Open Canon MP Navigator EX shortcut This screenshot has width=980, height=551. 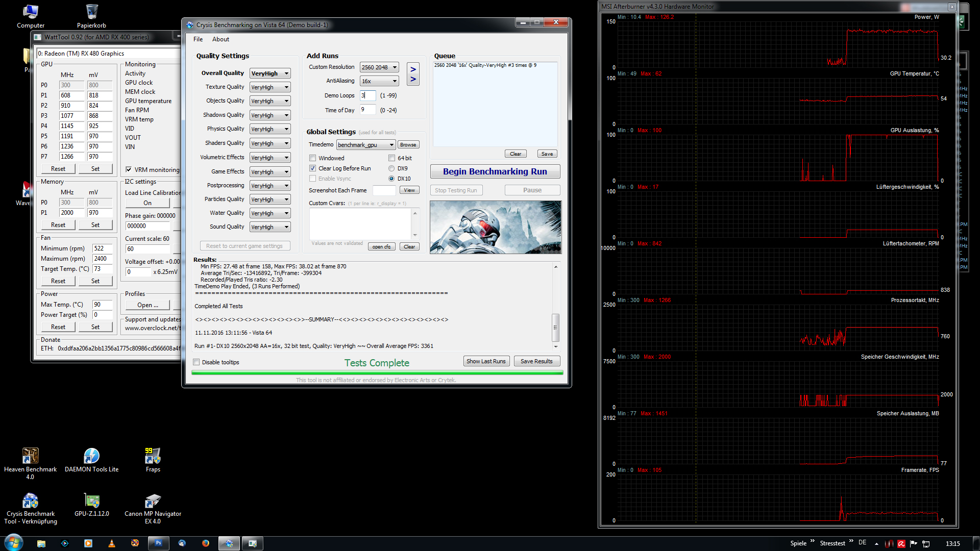[x=153, y=501]
